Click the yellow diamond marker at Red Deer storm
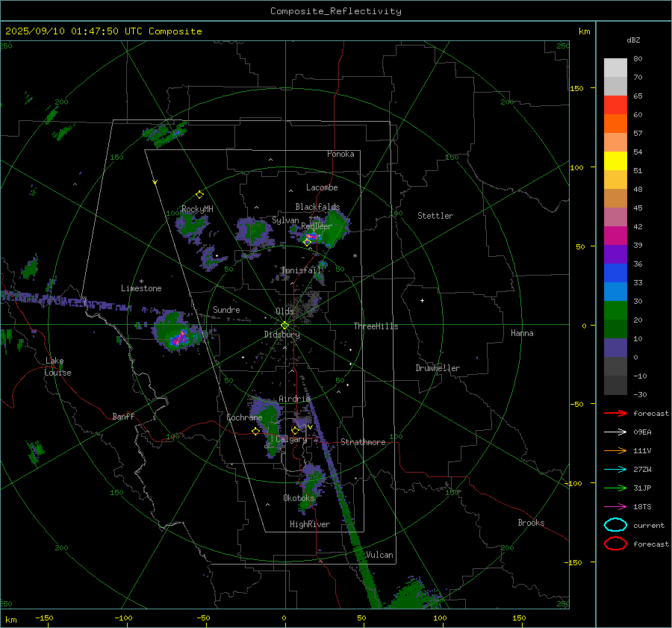672x628 pixels. [x=307, y=242]
